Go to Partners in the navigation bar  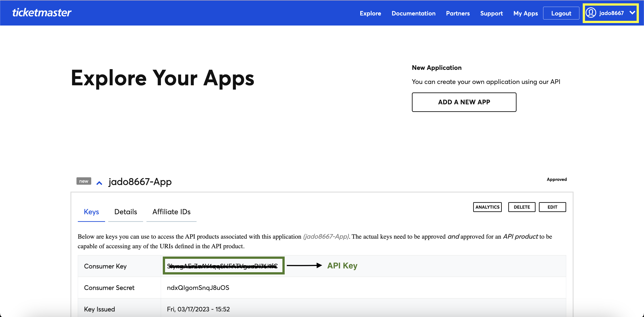(458, 13)
